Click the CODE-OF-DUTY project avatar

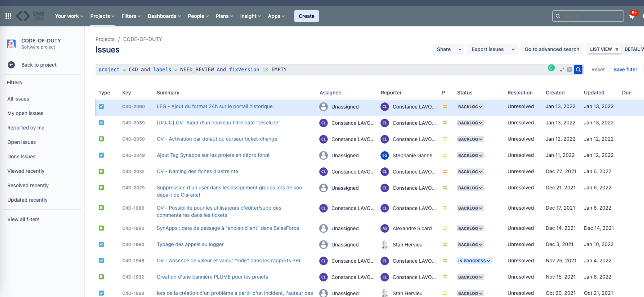tap(11, 44)
